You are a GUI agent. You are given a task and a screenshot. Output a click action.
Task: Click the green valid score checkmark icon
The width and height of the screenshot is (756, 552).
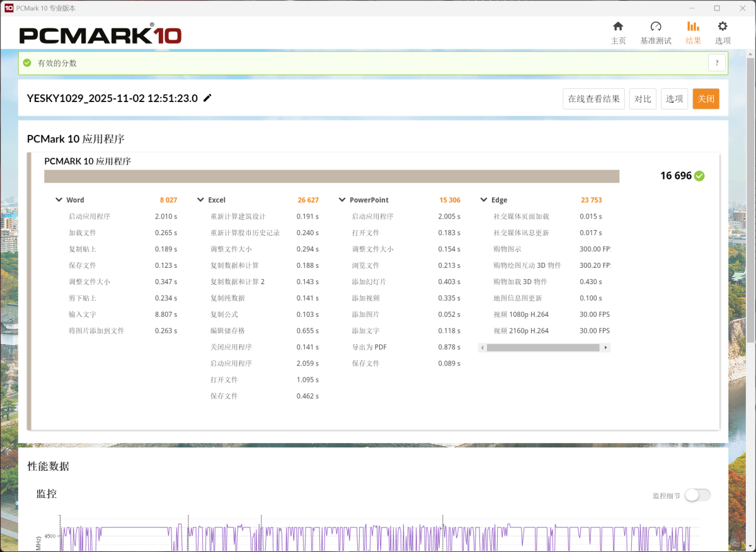[27, 63]
